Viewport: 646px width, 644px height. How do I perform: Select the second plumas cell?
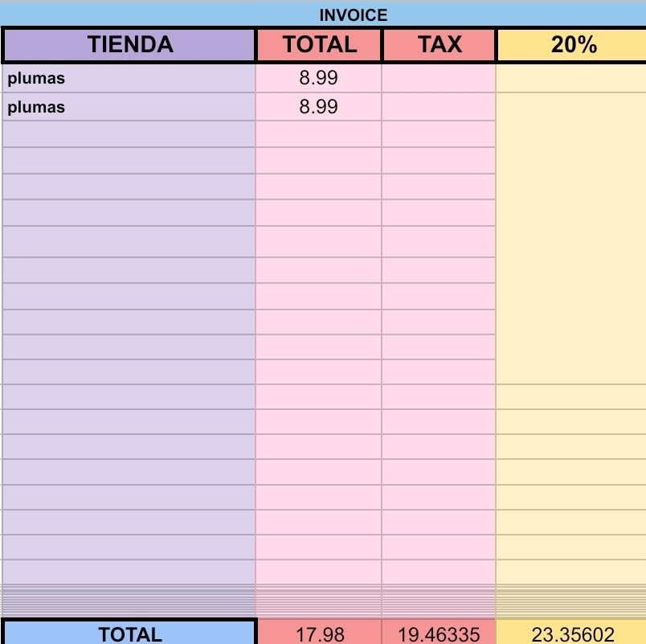coord(129,107)
